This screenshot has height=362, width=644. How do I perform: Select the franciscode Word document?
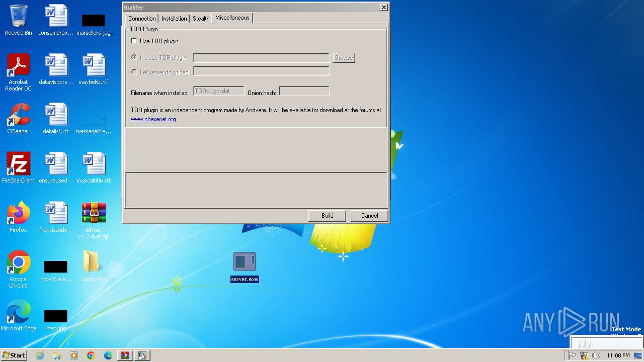pos(56,217)
